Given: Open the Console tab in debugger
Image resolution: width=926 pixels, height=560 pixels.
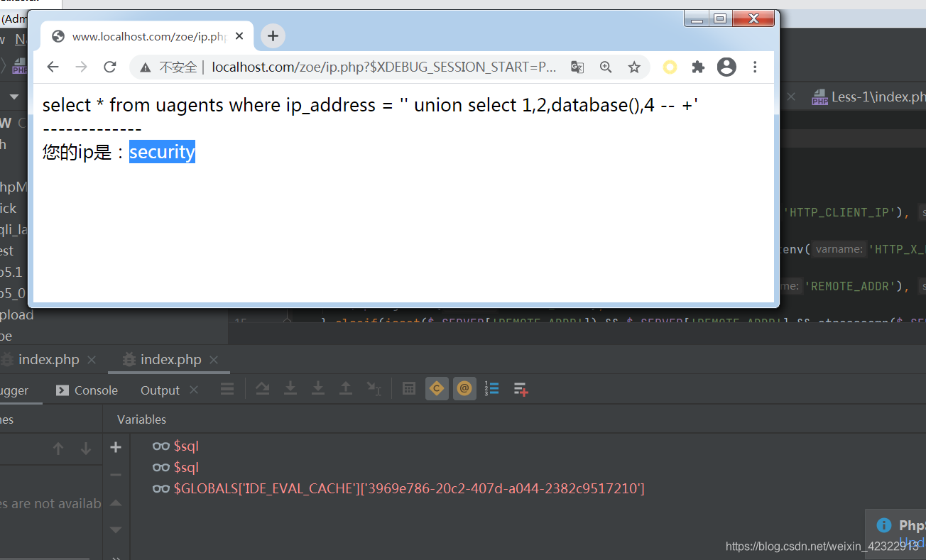Looking at the screenshot, I should pyautogui.click(x=87, y=390).
